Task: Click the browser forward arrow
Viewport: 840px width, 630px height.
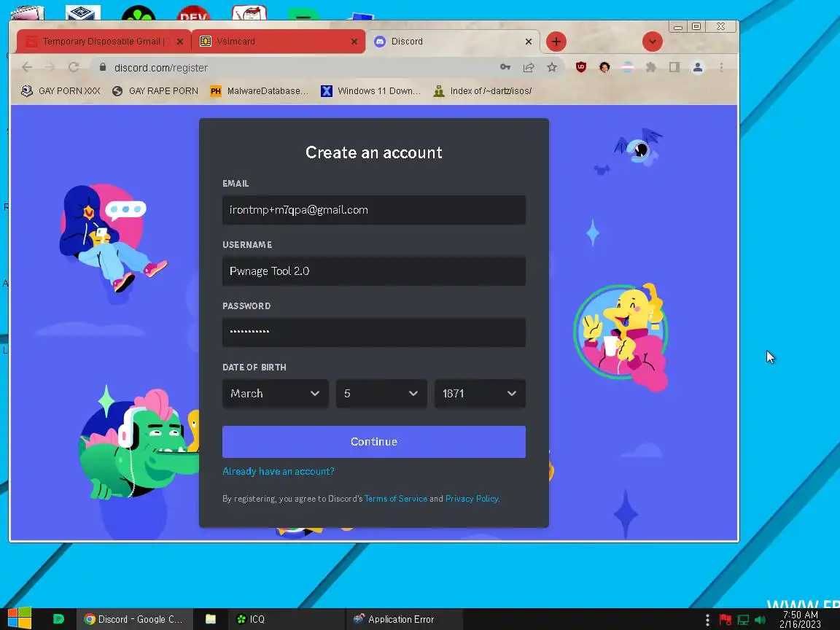Action: tap(50, 68)
